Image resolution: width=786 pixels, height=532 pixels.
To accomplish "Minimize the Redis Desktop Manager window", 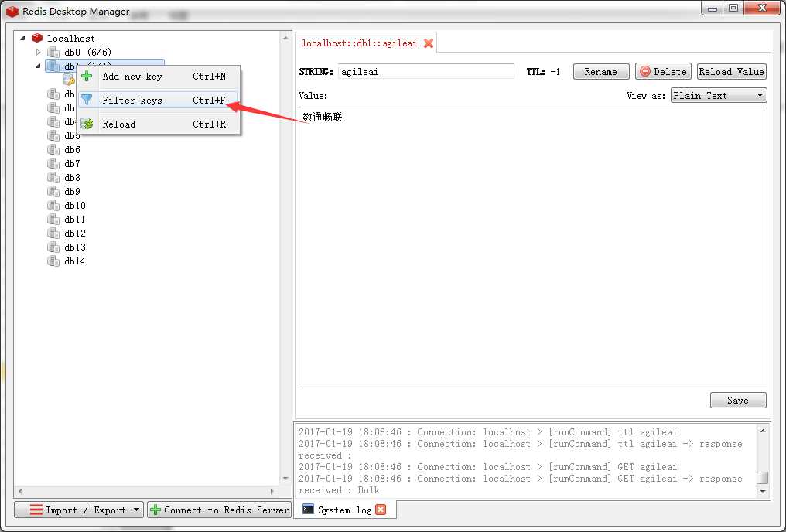I will click(713, 8).
